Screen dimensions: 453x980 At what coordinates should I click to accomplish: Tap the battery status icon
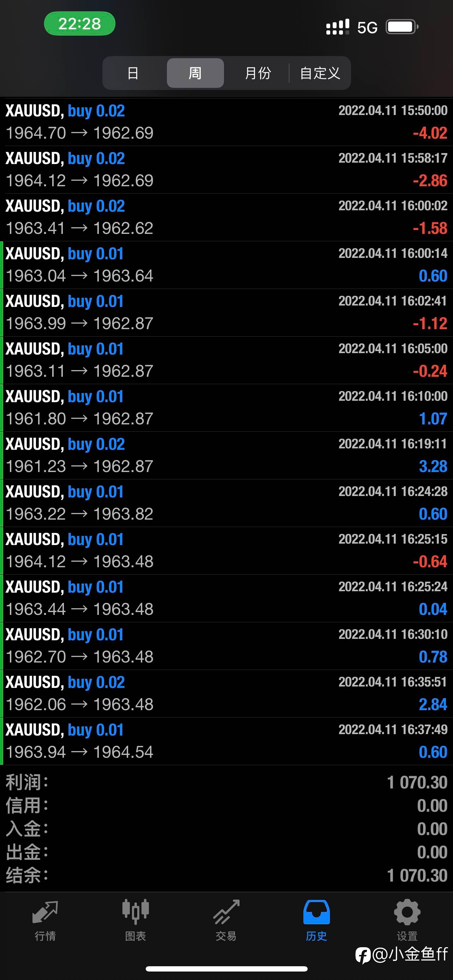tap(402, 27)
